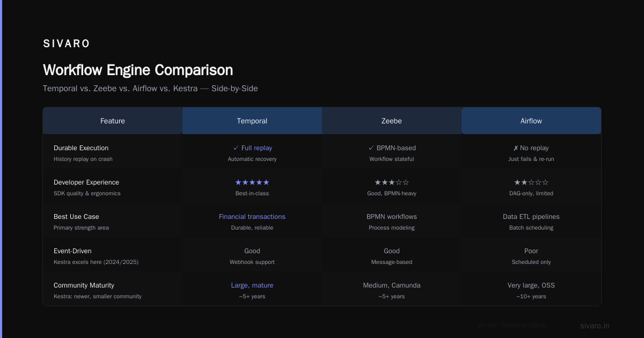Click Temporal's five-star developer experience rating
Viewport: 644px width, 338px height.
pos(252,182)
